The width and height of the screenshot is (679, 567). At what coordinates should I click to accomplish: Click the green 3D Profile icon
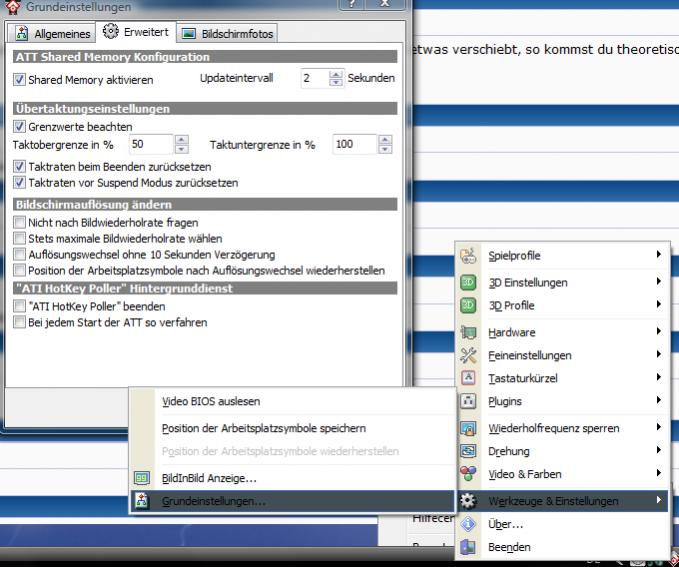(x=468, y=305)
